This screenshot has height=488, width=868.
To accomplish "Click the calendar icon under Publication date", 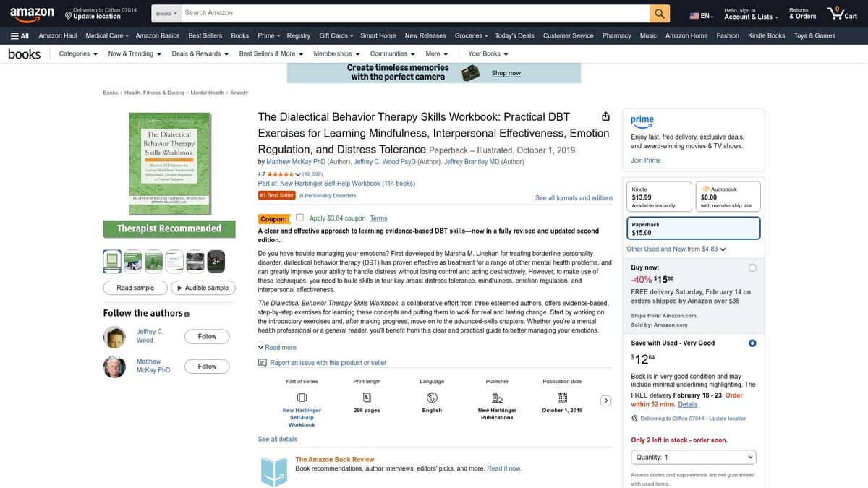I will 562,398.
